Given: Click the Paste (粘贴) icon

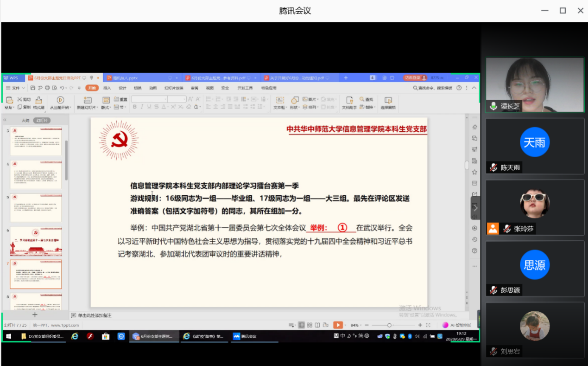Looking at the screenshot, I should coord(9,100).
